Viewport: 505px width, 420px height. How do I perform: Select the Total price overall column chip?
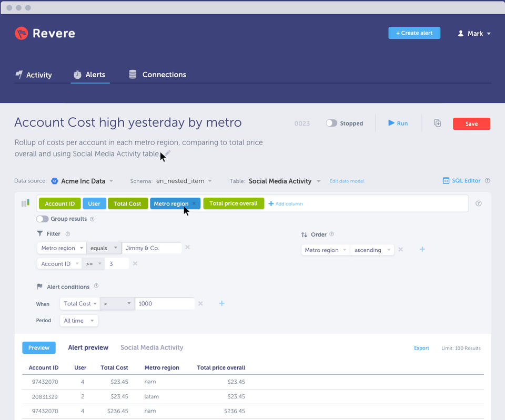point(234,203)
